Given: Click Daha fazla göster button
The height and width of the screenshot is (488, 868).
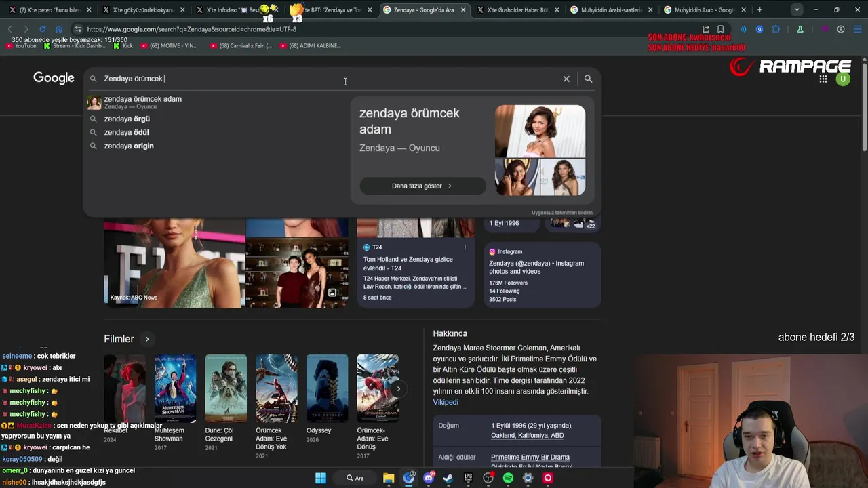Looking at the screenshot, I should (x=422, y=186).
